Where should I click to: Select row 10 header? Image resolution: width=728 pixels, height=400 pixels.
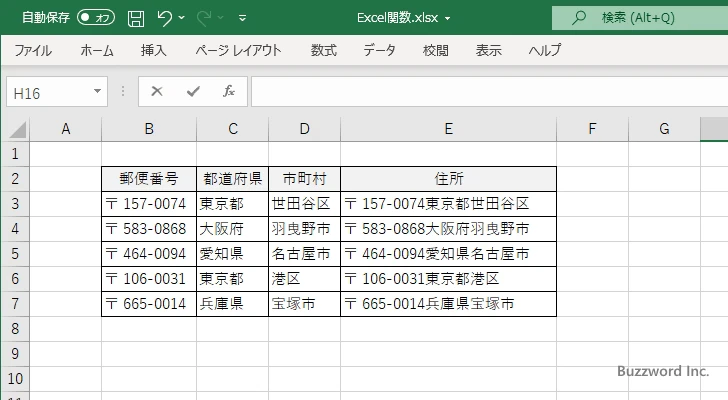pyautogui.click(x=15, y=379)
